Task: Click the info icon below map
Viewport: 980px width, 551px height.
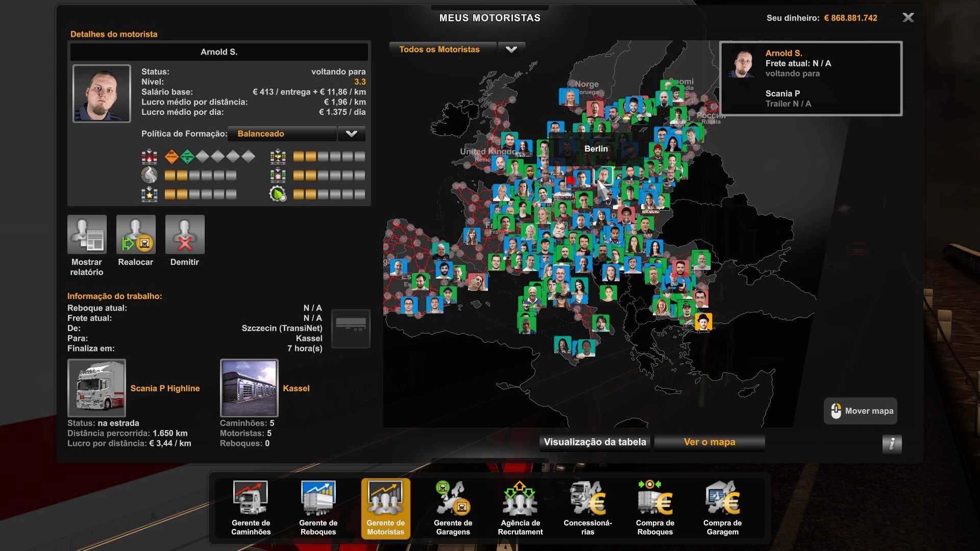Action: coord(892,444)
